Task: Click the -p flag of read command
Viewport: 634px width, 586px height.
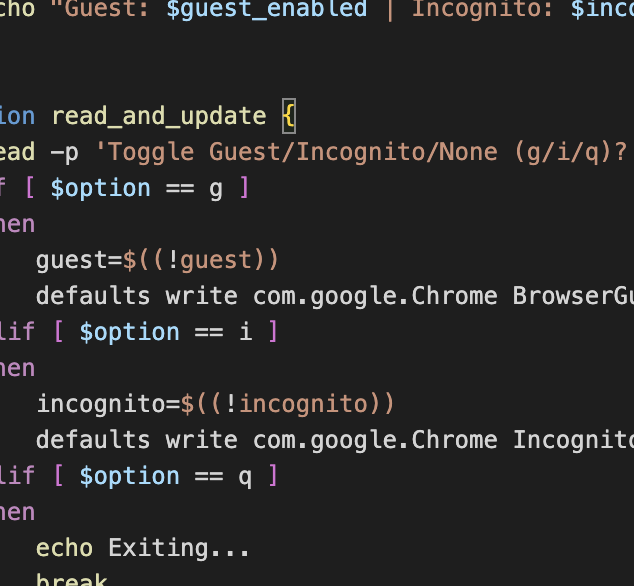Action: [x=65, y=152]
